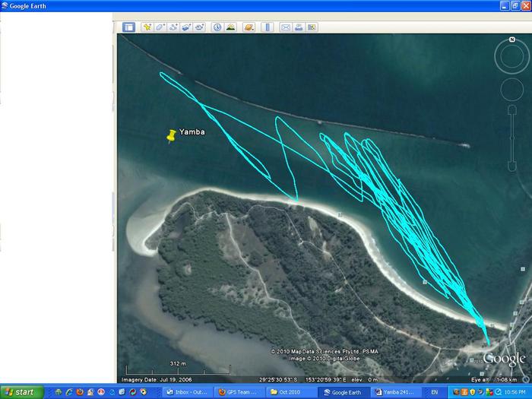Open the Windows start menu

click(20, 392)
